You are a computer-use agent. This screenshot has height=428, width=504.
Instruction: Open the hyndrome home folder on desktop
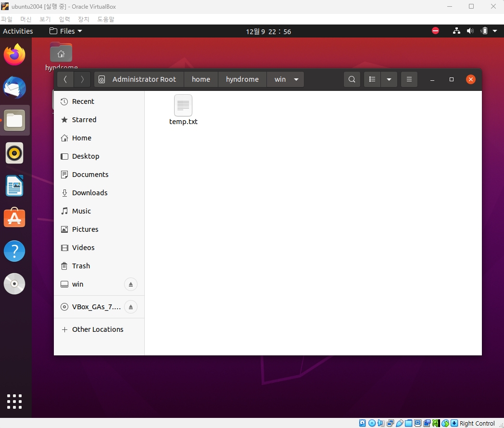(61, 57)
